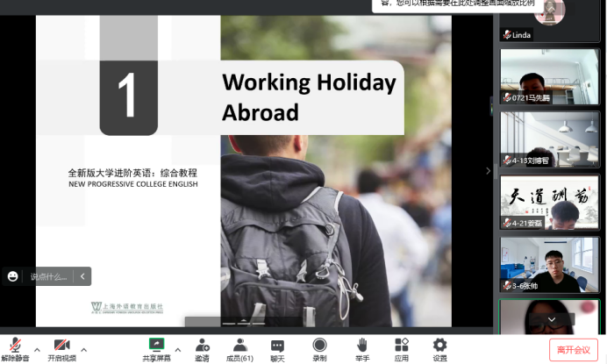Click the 离开会议 leave meeting button
The height and width of the screenshot is (364, 607).
point(573,349)
